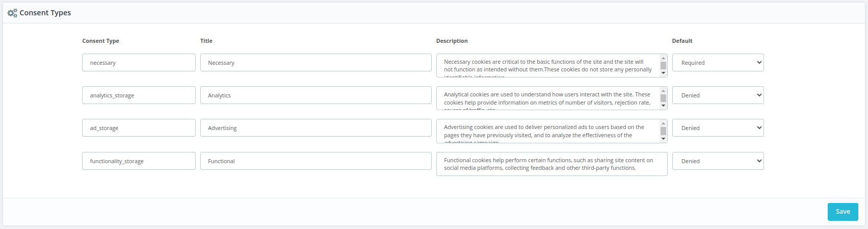Open the Default dropdown for functionality_storage
The width and height of the screenshot is (868, 229).
click(718, 161)
